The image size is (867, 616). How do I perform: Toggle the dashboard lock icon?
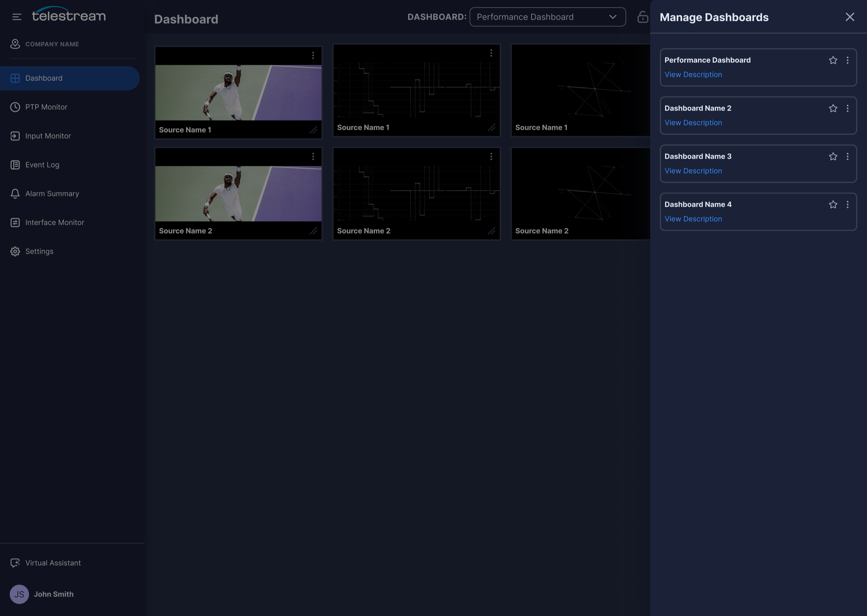point(643,17)
